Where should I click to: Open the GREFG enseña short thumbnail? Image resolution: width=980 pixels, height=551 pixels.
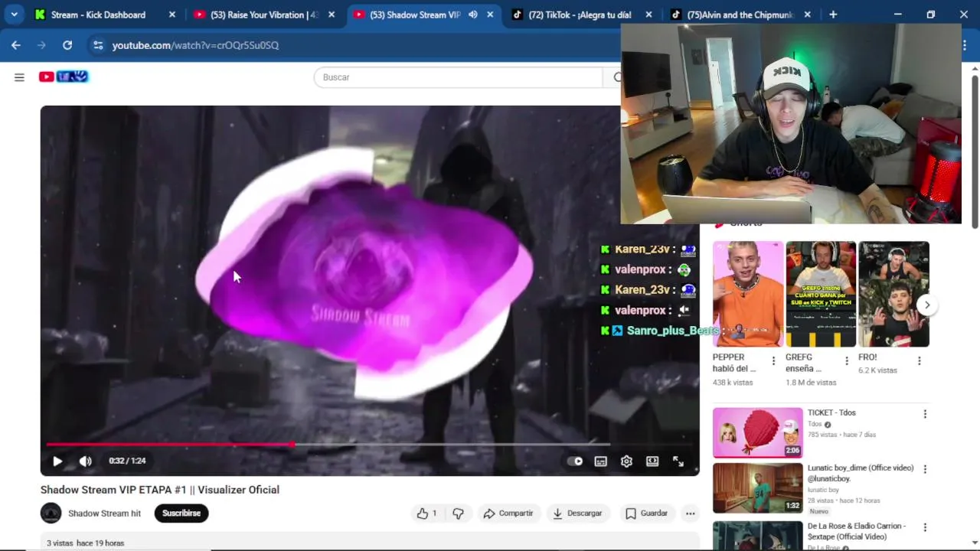(821, 295)
